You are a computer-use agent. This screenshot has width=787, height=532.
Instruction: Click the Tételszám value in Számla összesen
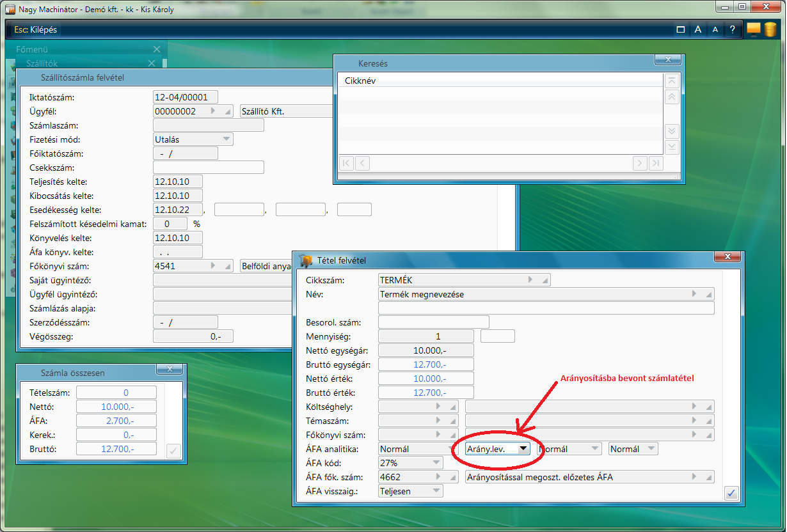(116, 393)
